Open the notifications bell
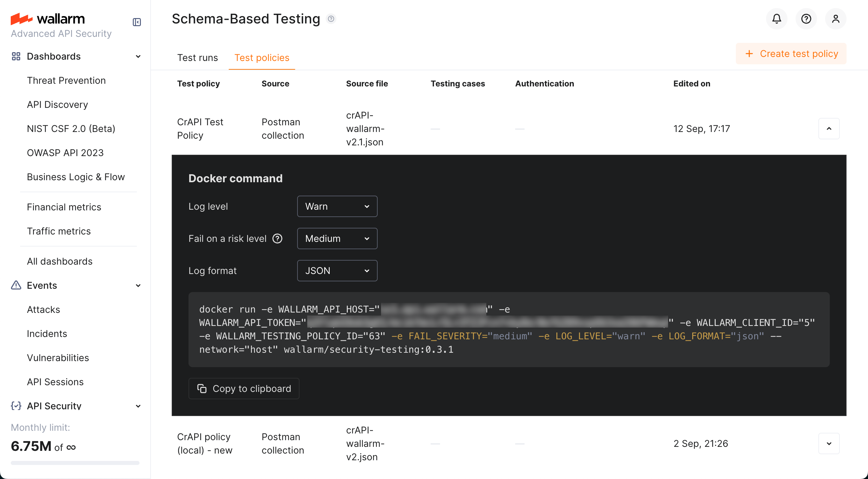The height and width of the screenshot is (479, 868). 776,19
